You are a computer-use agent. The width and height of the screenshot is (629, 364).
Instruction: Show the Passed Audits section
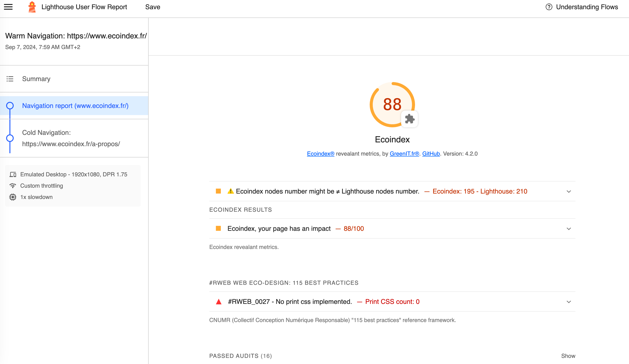pyautogui.click(x=568, y=356)
